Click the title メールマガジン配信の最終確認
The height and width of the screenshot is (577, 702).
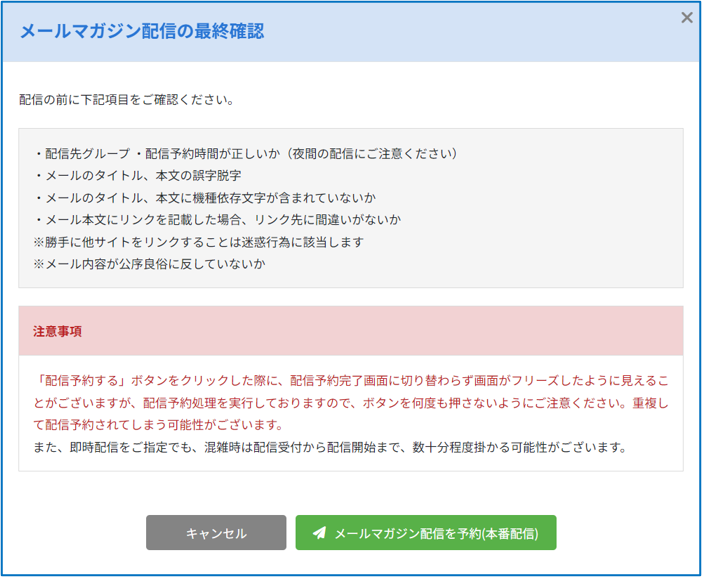[x=142, y=31]
